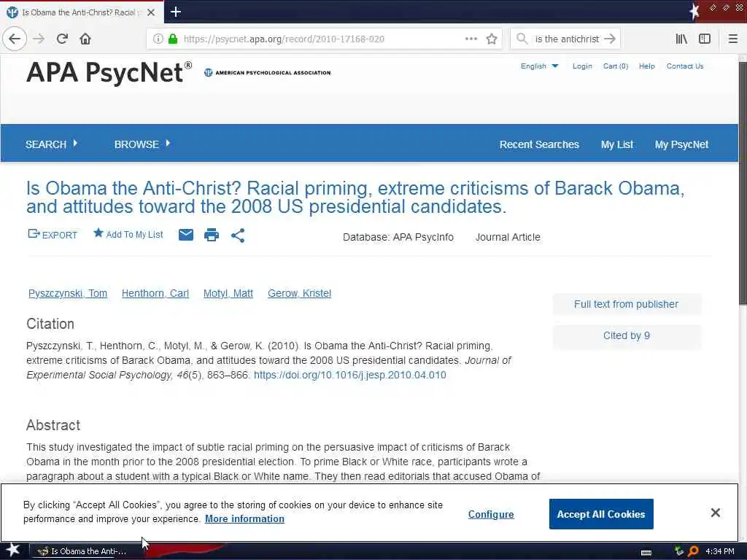Click the browser forward arrow
Viewport: 747px width, 560px height.
coord(39,39)
